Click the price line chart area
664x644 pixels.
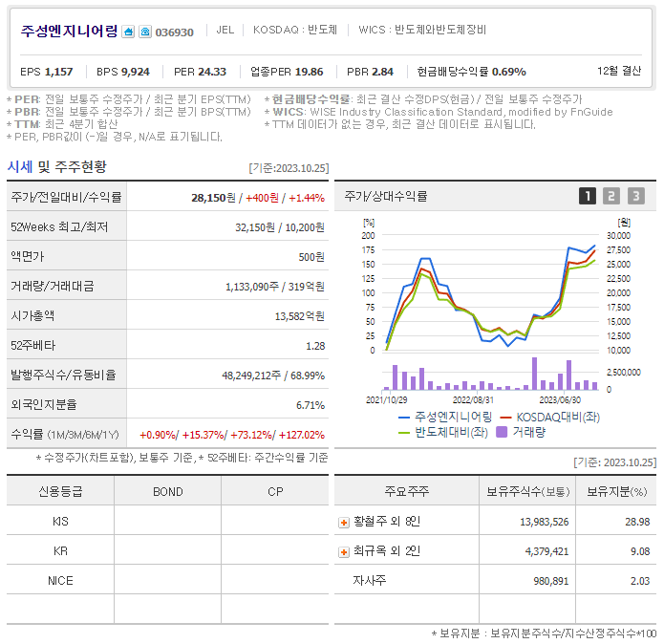click(491, 293)
